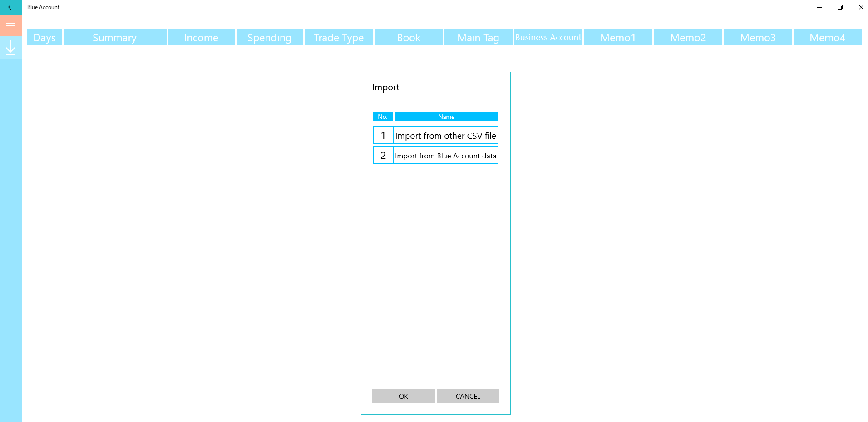Click the import download arrow icon
Image resolution: width=868 pixels, height=422 pixels.
pyautogui.click(x=11, y=48)
